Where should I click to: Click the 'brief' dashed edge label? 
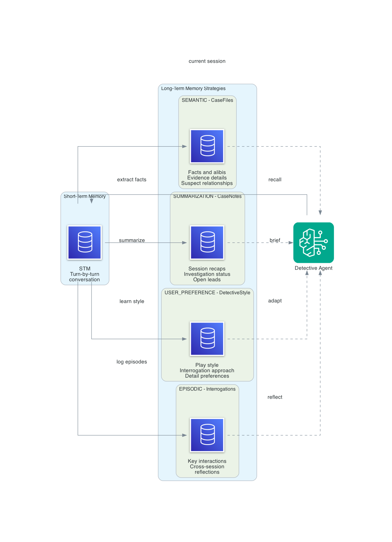(x=275, y=240)
